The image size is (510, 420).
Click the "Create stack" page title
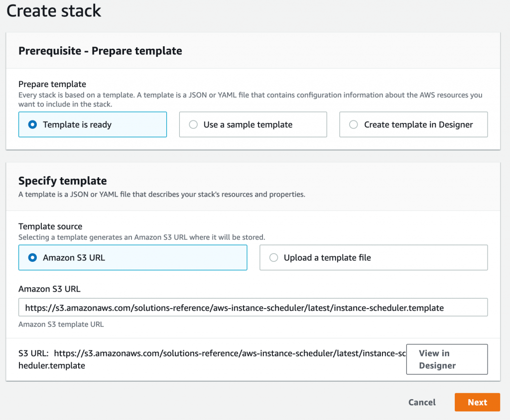tap(54, 11)
